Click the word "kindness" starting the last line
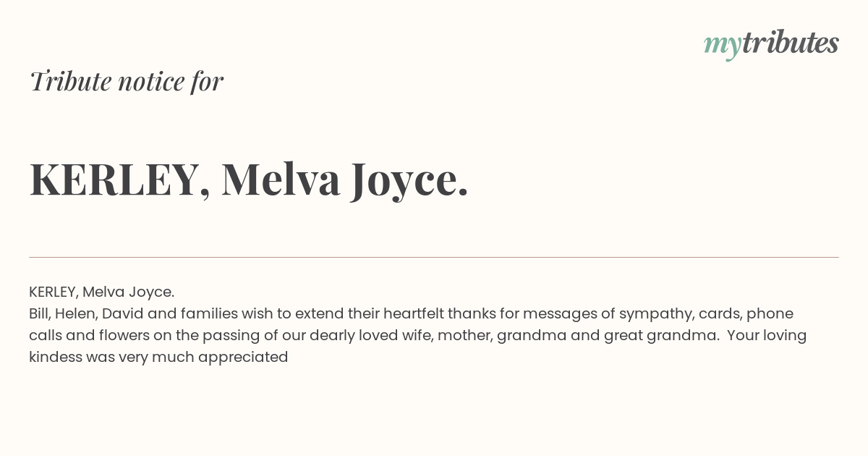868x456 pixels. point(56,358)
